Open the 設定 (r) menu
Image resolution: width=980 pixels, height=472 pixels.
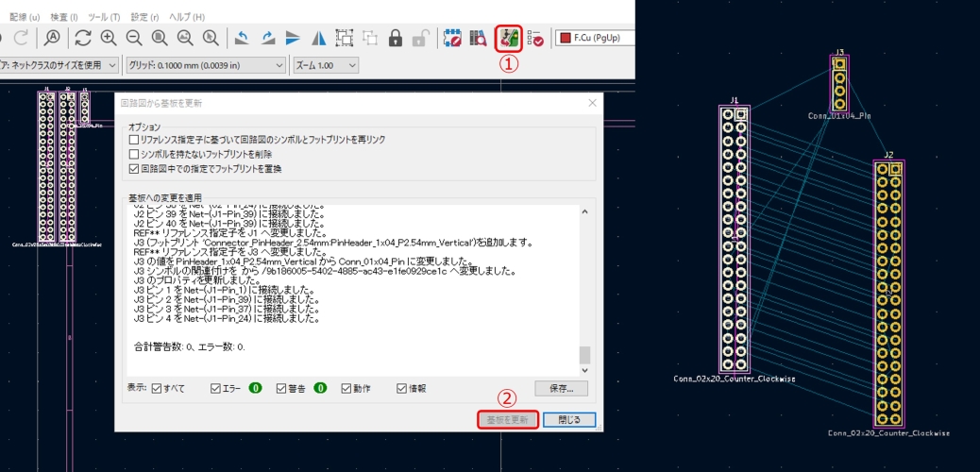144,17
